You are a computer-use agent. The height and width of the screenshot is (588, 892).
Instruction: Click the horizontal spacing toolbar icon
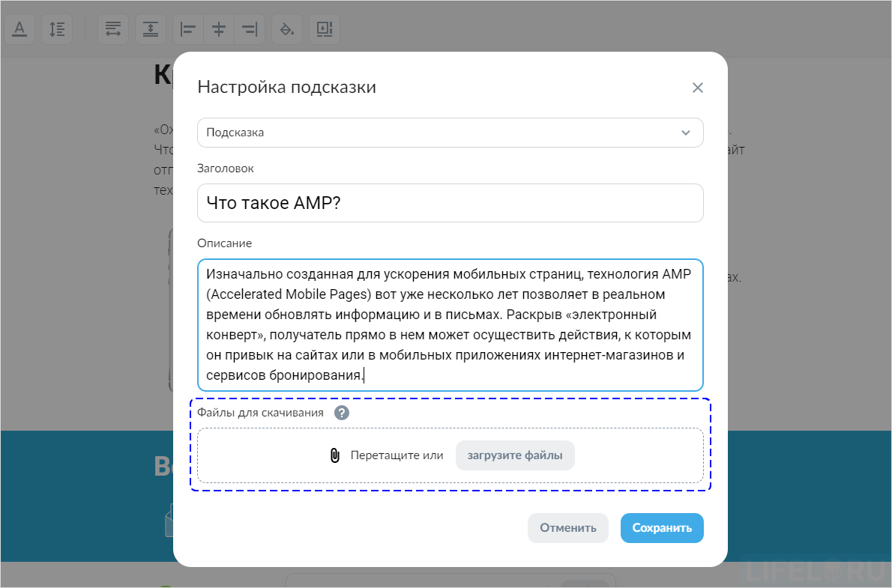pyautogui.click(x=113, y=29)
